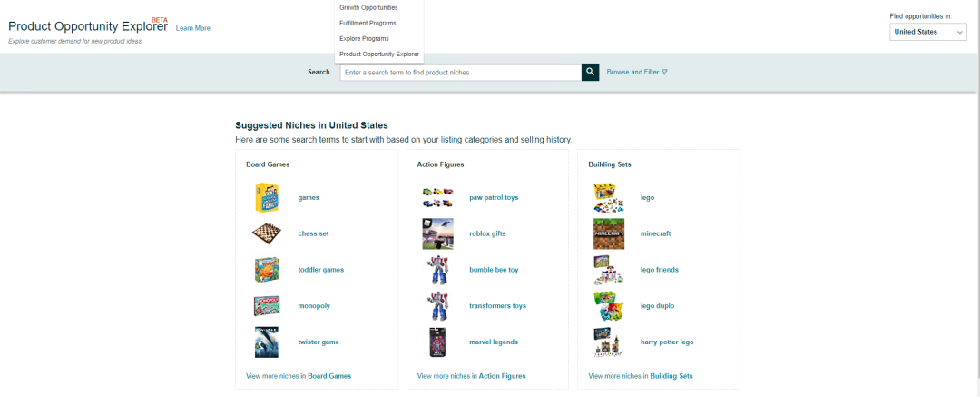Open the toddler games niche link
The width and height of the screenshot is (980, 397).
(x=320, y=270)
